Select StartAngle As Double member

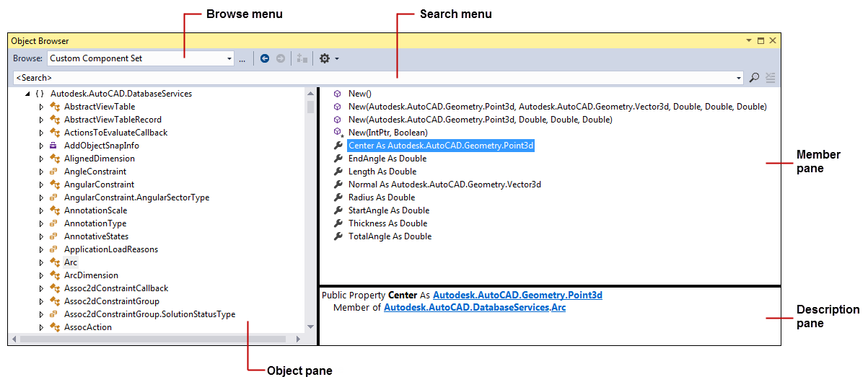pos(389,210)
